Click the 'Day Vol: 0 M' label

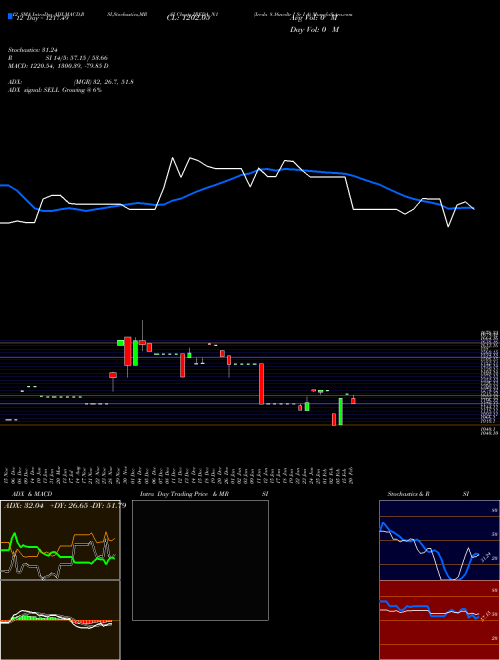click(x=315, y=30)
